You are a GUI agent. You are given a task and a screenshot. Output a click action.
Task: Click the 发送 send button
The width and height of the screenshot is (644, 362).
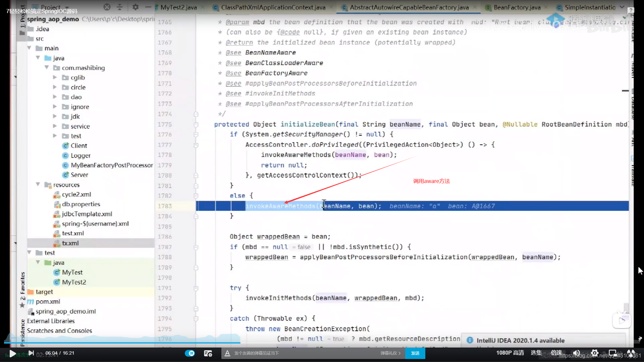click(x=415, y=353)
